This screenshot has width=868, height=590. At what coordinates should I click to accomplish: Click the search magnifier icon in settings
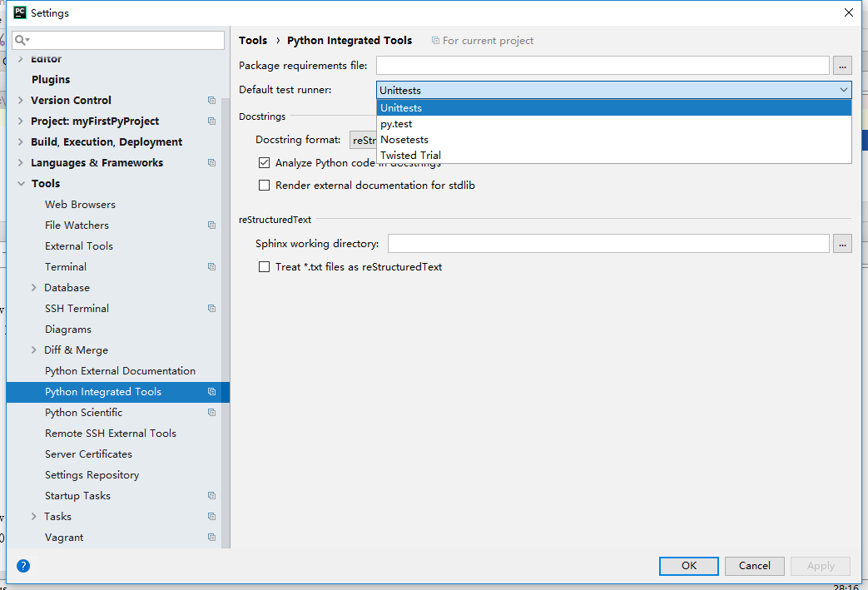coord(21,40)
